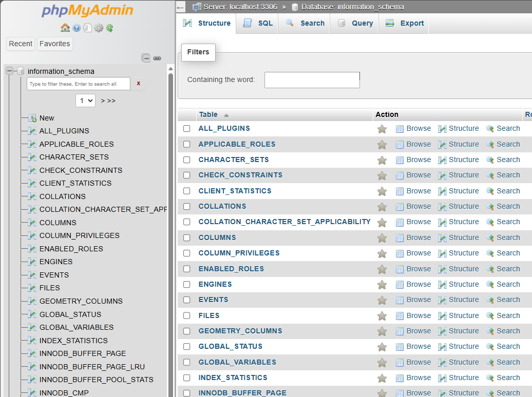
Task: Click the Home icon under phpMyAdmin logo
Action: pos(65,28)
